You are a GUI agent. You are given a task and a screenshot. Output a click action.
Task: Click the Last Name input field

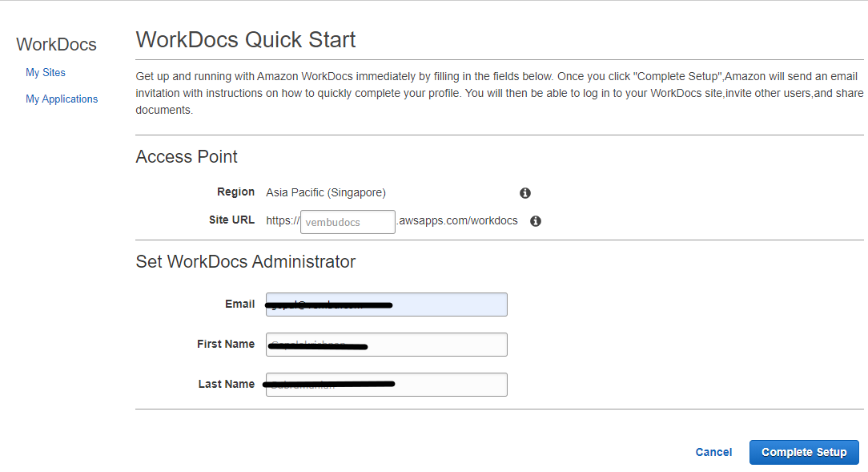387,385
